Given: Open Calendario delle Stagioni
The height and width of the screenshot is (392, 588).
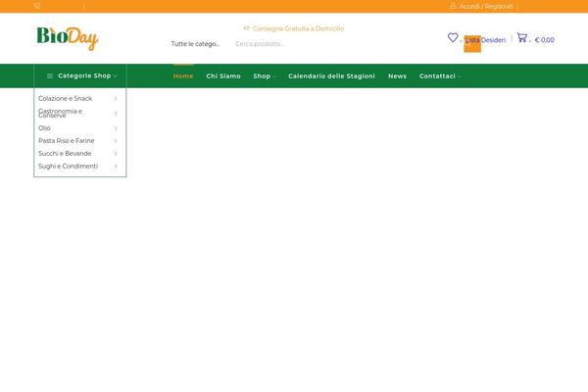Looking at the screenshot, I should coord(331,76).
